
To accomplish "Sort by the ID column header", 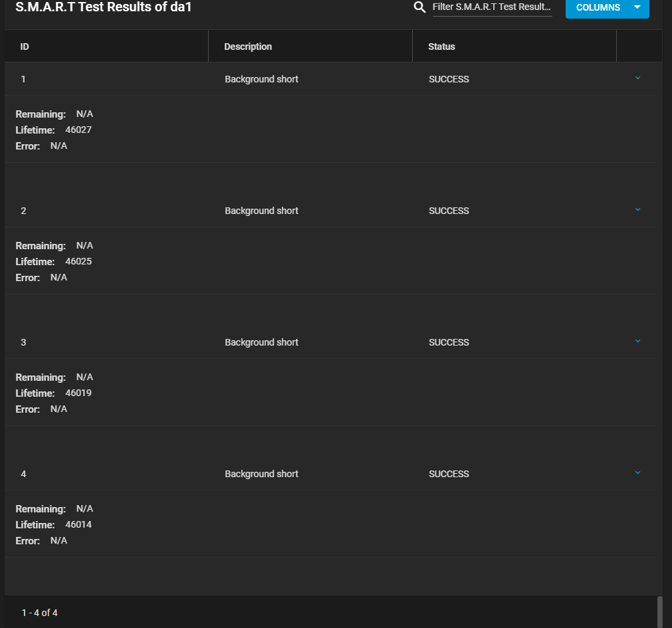I will click(x=25, y=47).
